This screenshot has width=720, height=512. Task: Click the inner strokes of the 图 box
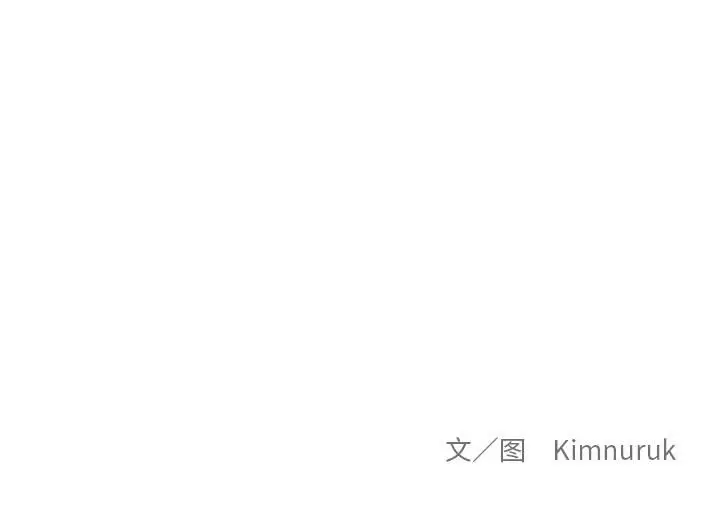(512, 450)
